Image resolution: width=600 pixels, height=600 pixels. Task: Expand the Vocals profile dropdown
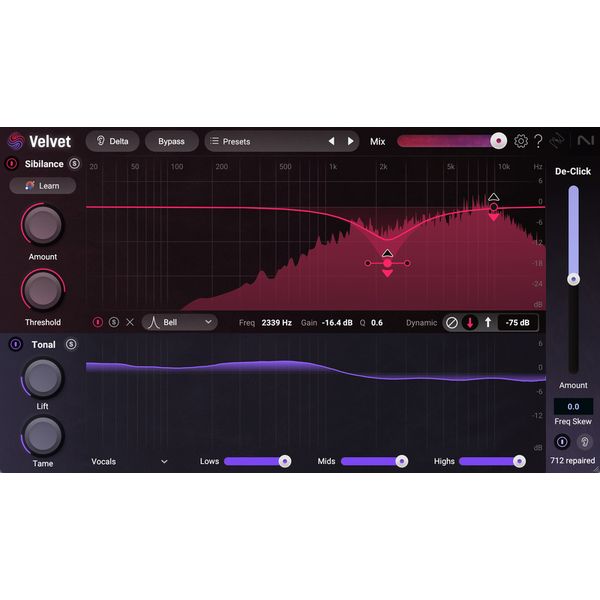tap(129, 461)
